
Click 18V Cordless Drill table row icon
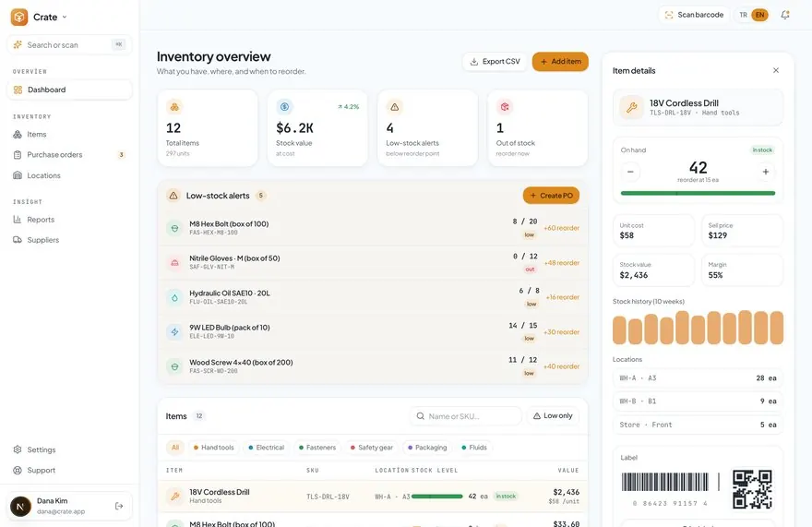pos(175,496)
